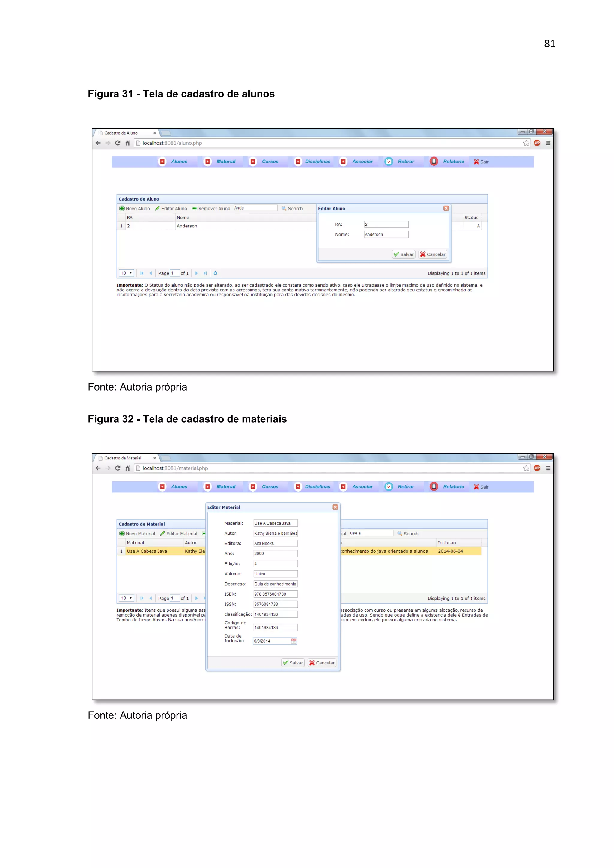The width and height of the screenshot is (614, 868).
Task: Close the Editar Aluno dialog
Action: [x=446, y=208]
